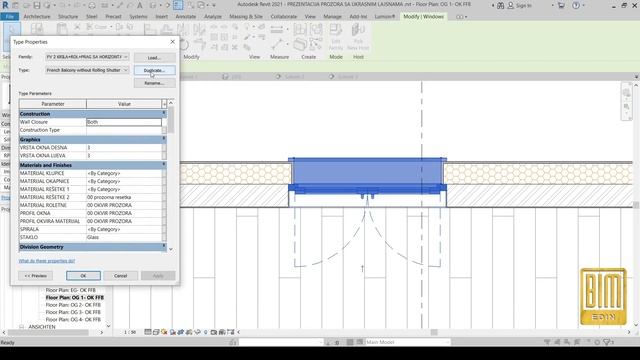Collapse the Graphics parameter group
Viewport: 640px width, 360px height.
tap(164, 139)
